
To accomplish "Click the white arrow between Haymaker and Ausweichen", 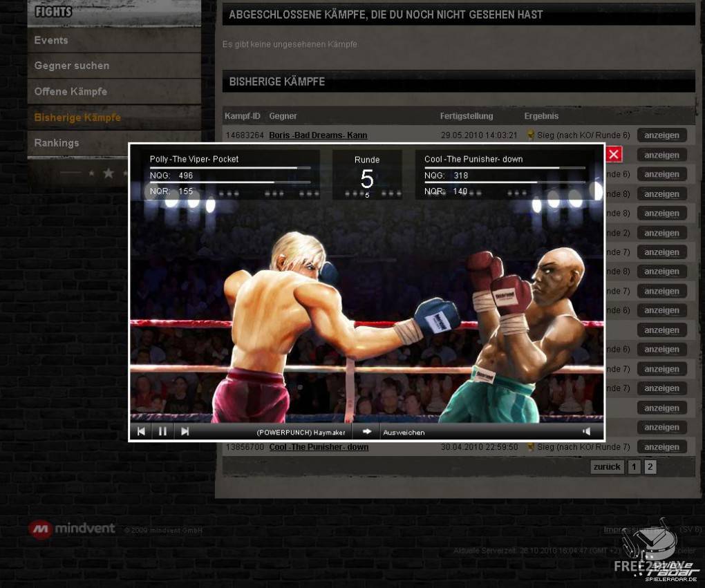I will 367,432.
